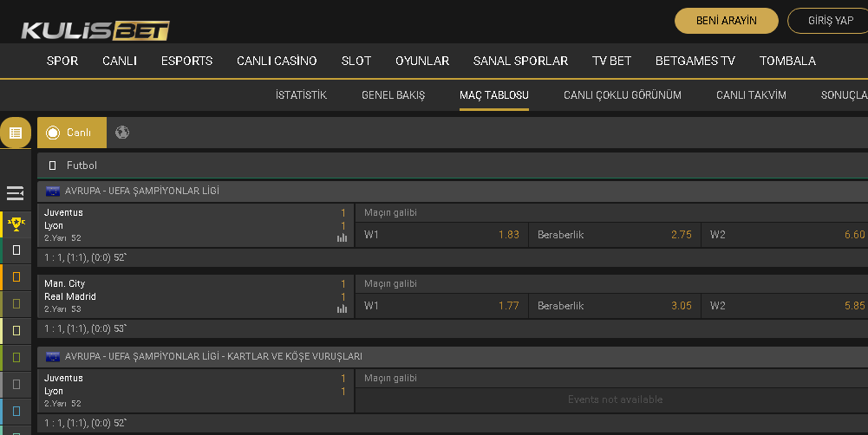Viewport: 868px width, 435px height.
Task: Collapse Kartlar ve Köşe Vuruşları league header
Action: pos(453,356)
